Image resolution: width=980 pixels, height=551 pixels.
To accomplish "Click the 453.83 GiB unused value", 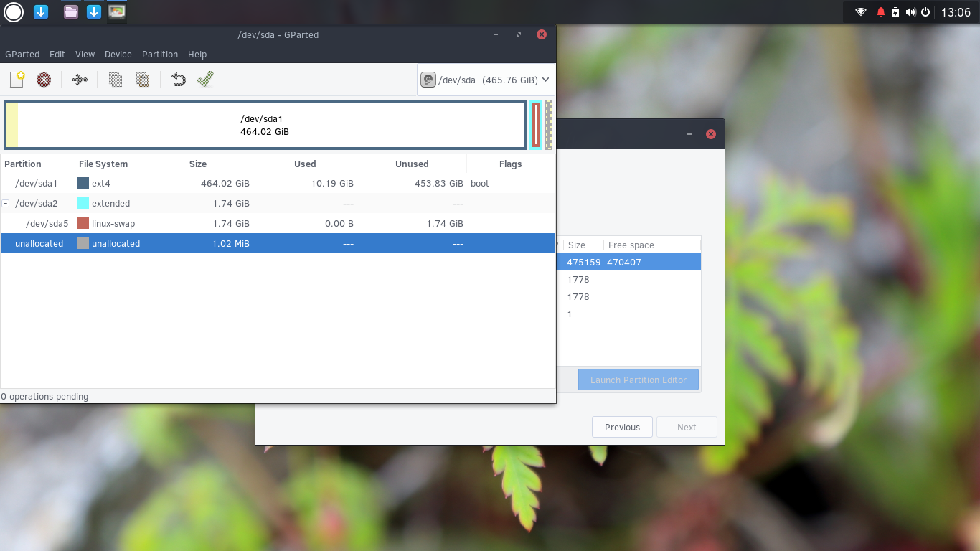I will coord(439,184).
